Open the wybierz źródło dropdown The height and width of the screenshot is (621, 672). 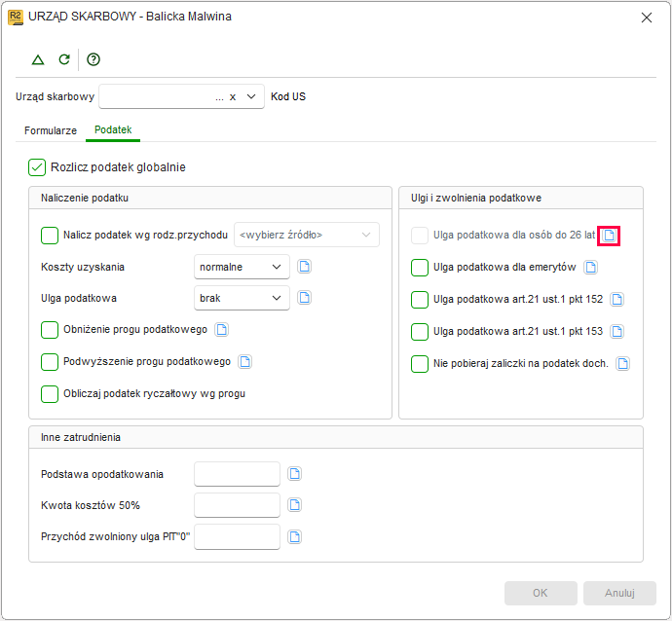pyautogui.click(x=307, y=235)
